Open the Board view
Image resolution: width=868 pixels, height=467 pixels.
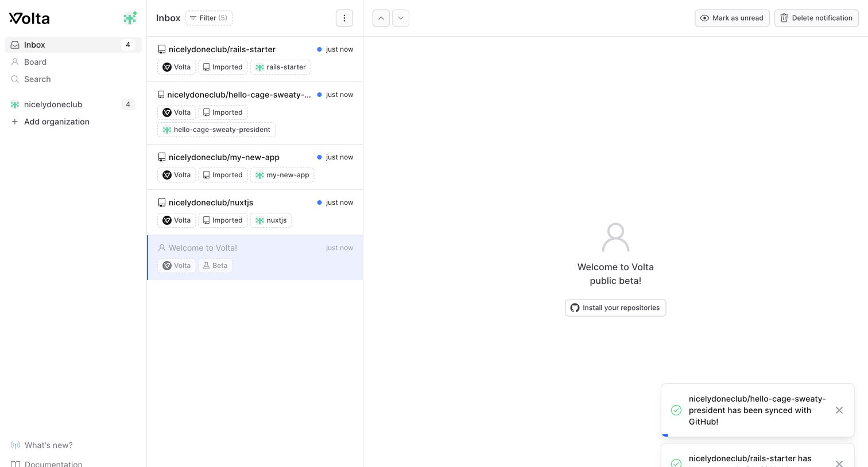click(x=73, y=62)
